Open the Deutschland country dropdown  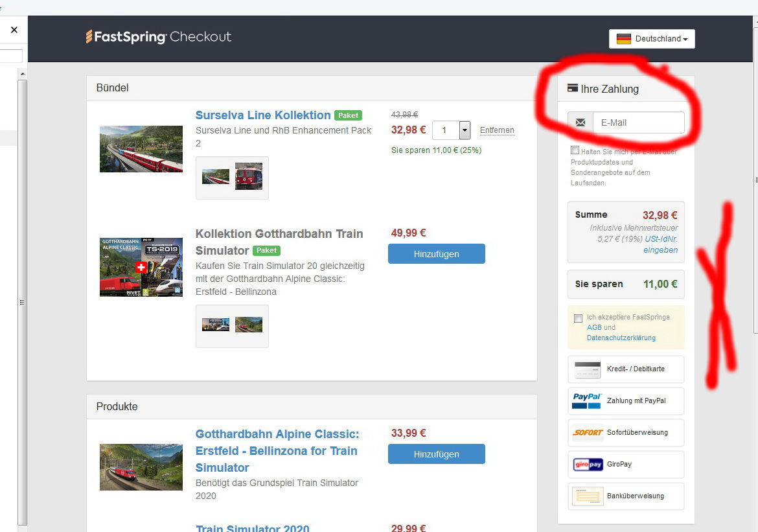[652, 39]
